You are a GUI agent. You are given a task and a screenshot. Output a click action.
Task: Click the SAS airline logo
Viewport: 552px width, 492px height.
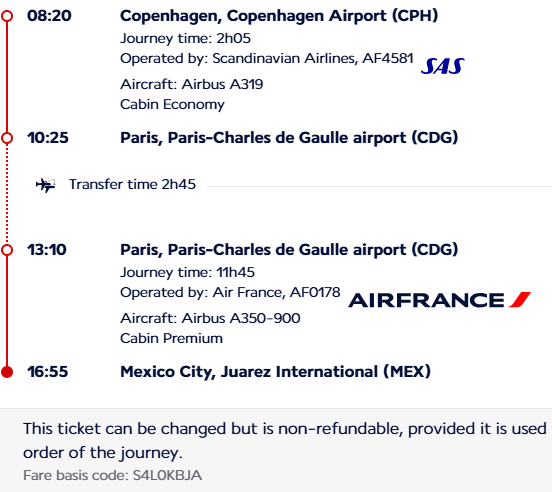[x=443, y=66]
